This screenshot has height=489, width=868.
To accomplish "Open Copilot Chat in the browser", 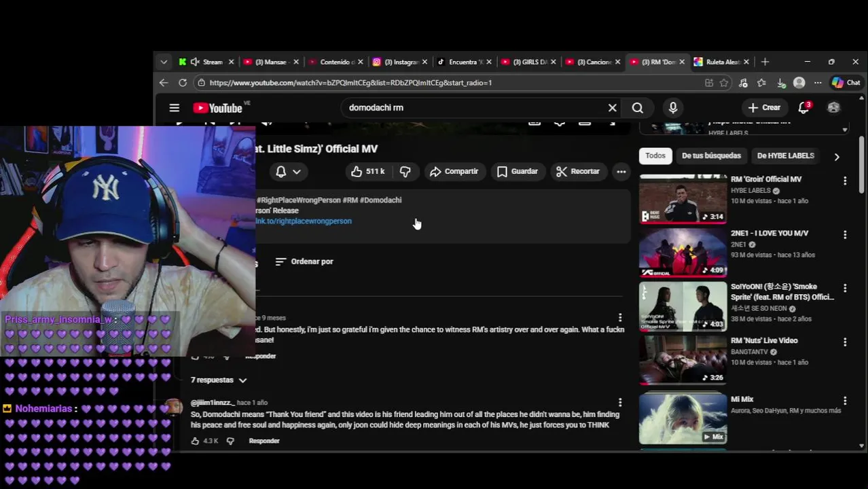I will tap(846, 83).
